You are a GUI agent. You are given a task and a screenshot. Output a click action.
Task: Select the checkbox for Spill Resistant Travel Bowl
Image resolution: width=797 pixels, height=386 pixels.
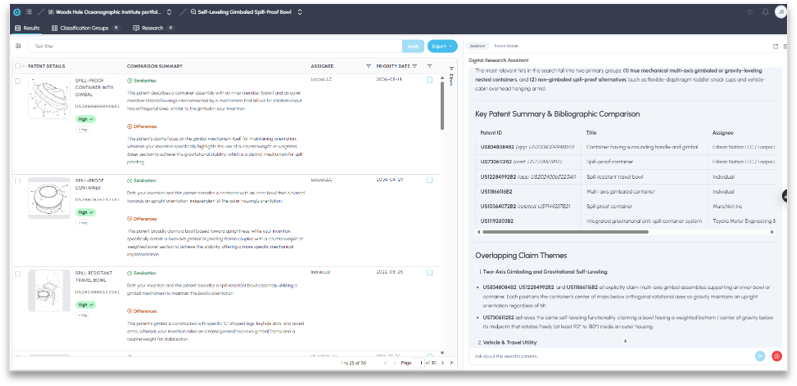[18, 274]
